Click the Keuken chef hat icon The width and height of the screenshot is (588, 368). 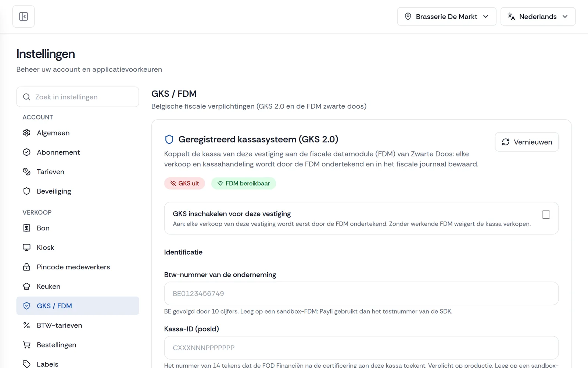click(26, 287)
